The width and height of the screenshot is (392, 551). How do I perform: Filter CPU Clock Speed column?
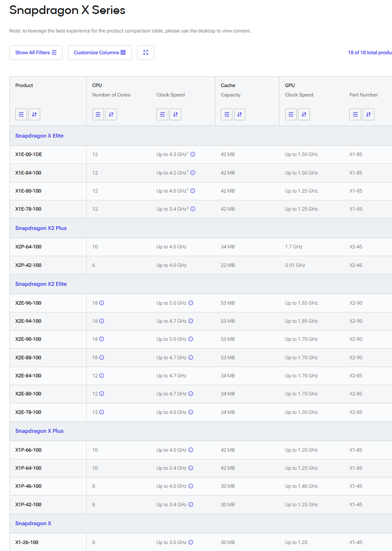[x=162, y=114]
